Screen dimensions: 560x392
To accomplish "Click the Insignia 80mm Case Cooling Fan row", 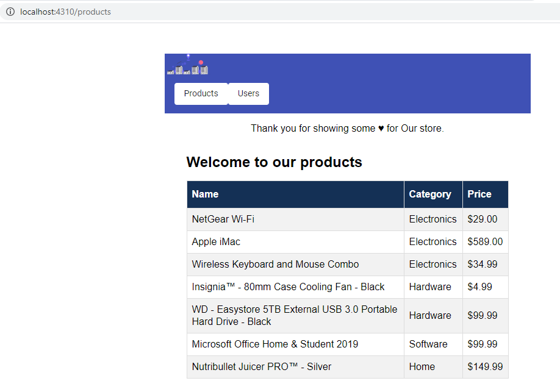I will (288, 287).
